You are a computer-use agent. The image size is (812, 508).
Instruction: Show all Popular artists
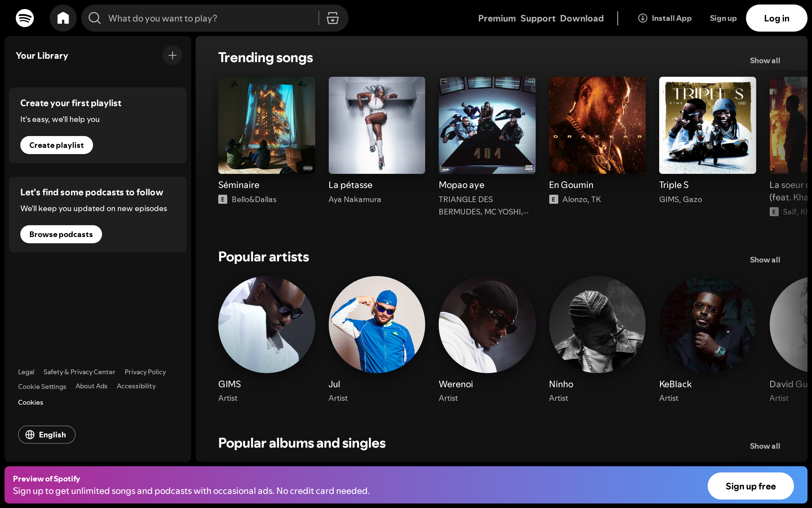[765, 260]
